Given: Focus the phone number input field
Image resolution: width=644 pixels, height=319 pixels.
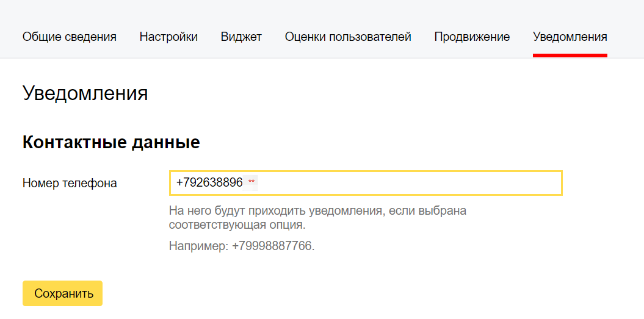Looking at the screenshot, I should [366, 183].
